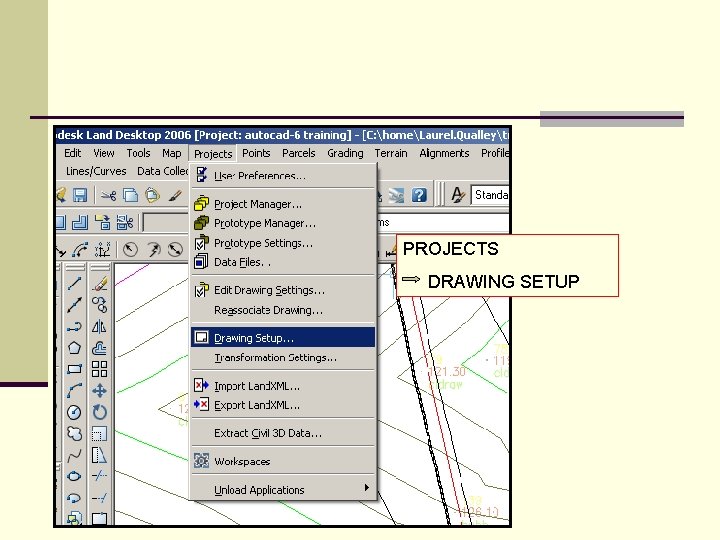Image resolution: width=720 pixels, height=540 pixels.
Task: Open the Map menu
Action: click(172, 153)
